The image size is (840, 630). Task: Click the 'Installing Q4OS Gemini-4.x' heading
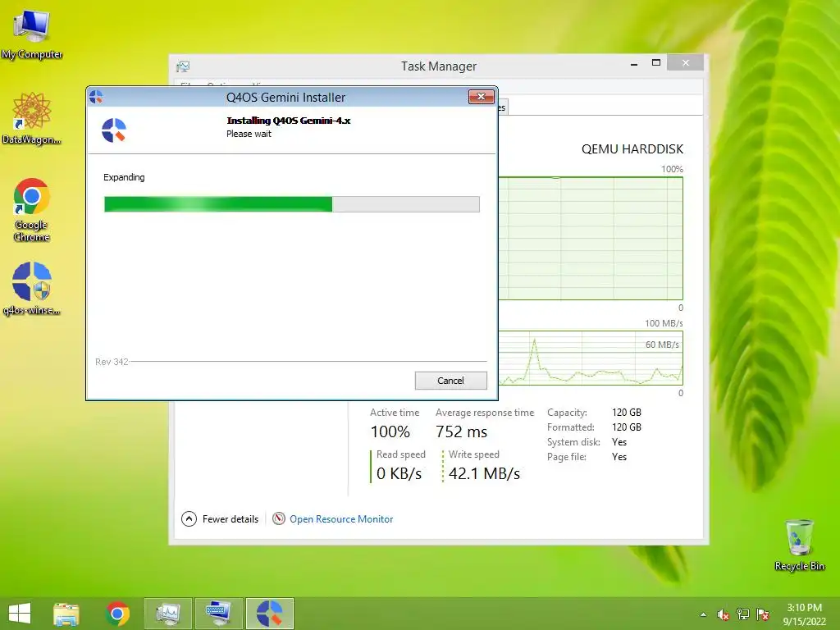pyautogui.click(x=288, y=121)
